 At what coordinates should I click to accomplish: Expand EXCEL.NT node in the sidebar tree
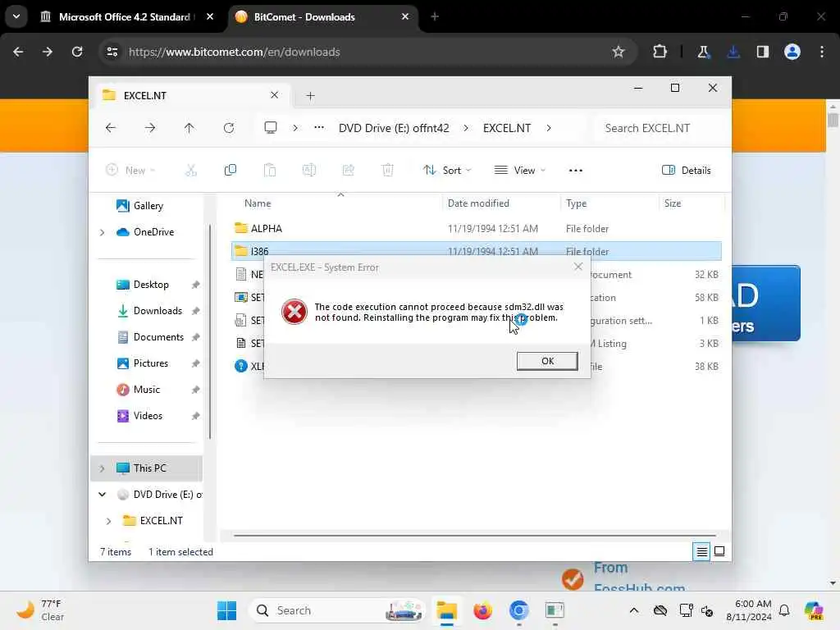click(109, 521)
